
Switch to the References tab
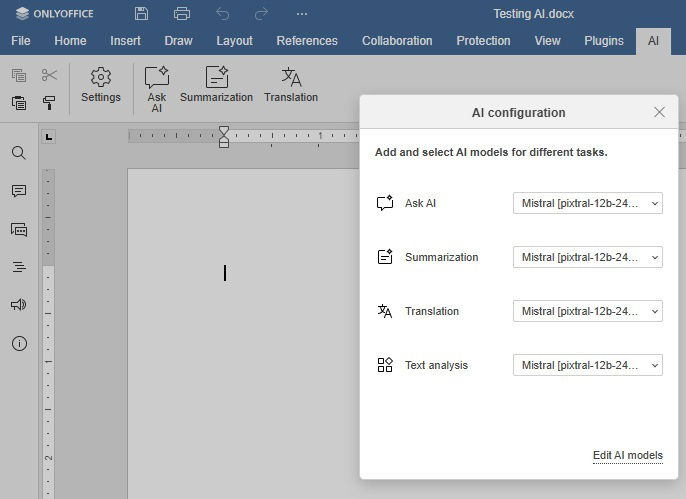(307, 41)
